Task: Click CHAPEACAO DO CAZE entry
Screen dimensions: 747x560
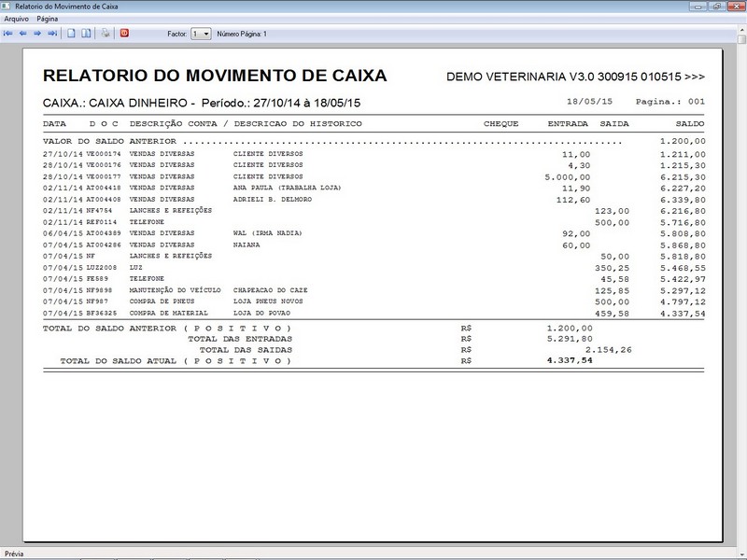Action: (x=270, y=290)
